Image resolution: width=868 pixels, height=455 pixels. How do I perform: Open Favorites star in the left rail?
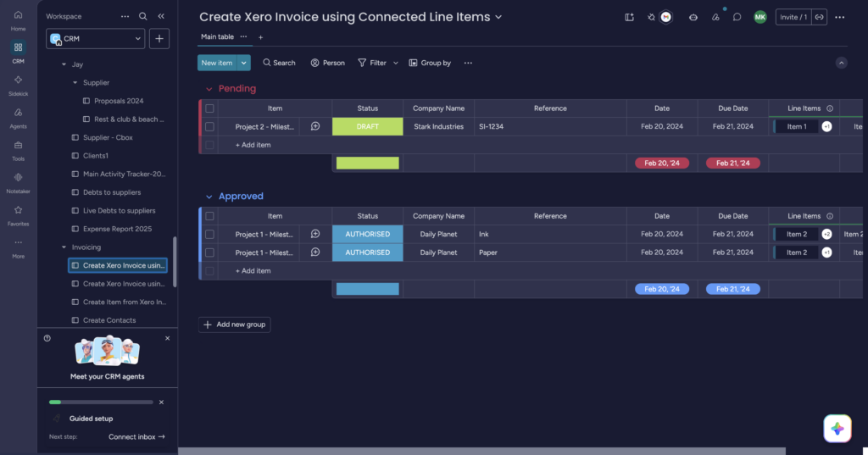click(19, 215)
